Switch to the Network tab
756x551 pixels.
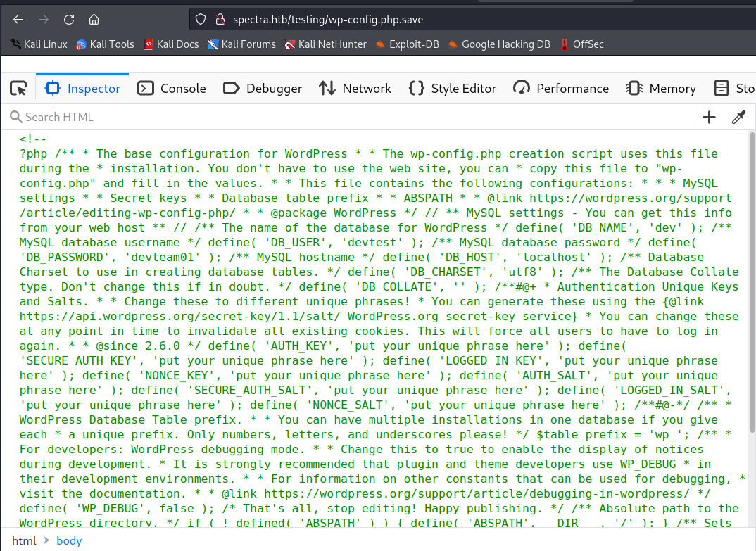pyautogui.click(x=355, y=89)
